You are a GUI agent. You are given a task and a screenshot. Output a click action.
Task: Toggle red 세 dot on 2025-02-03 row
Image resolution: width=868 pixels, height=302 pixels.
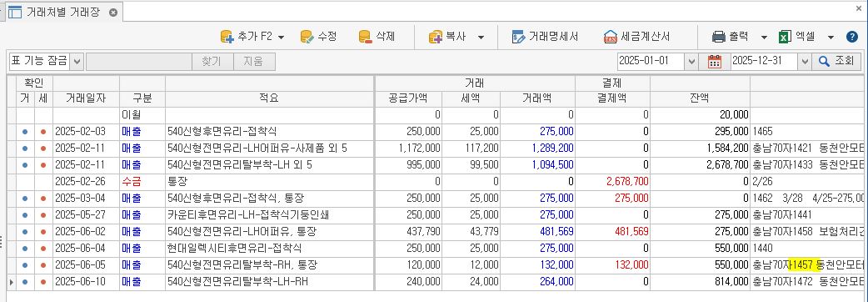click(x=43, y=132)
